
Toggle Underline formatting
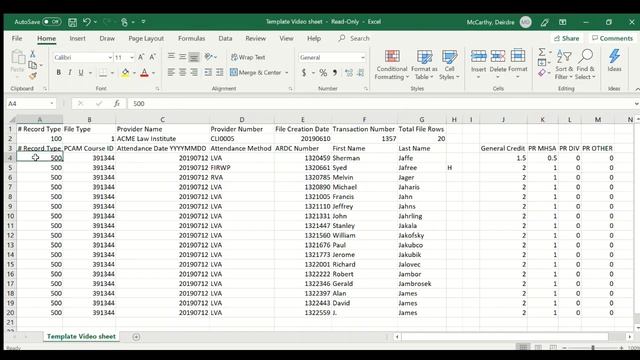[81, 73]
